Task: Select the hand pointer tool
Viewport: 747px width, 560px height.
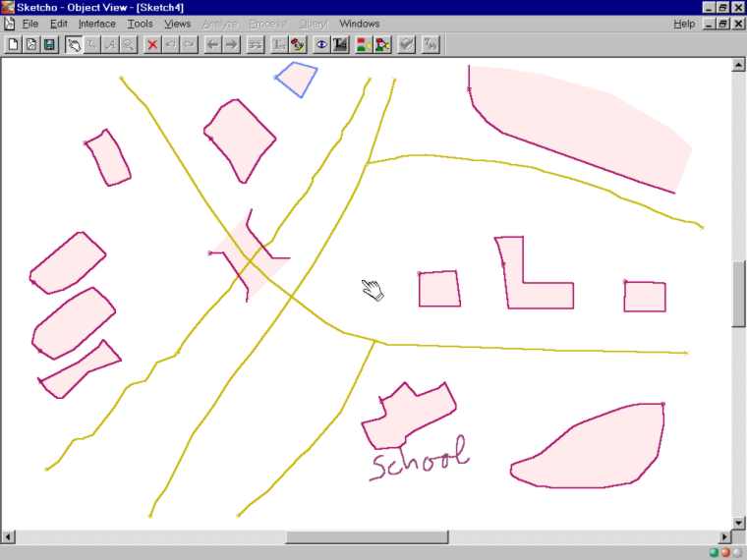Action: point(74,44)
